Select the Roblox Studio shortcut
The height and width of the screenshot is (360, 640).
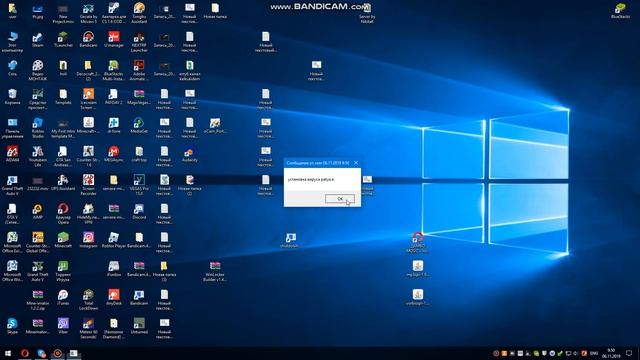tap(38, 128)
